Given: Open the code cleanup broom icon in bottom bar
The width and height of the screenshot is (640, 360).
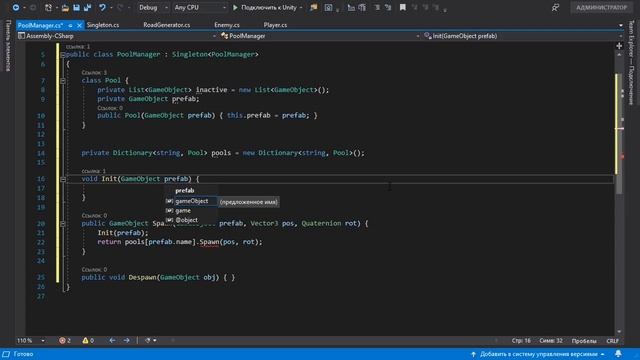Looking at the screenshot, I should 147,340.
